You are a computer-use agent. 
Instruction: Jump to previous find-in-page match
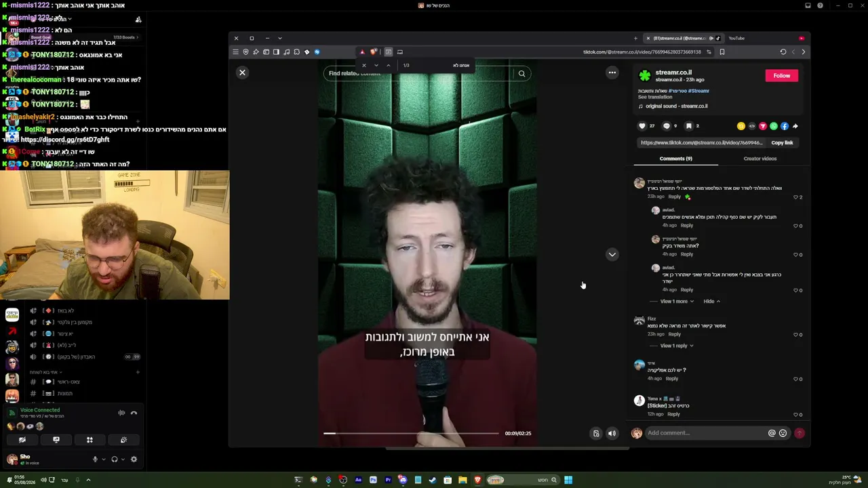click(x=388, y=66)
